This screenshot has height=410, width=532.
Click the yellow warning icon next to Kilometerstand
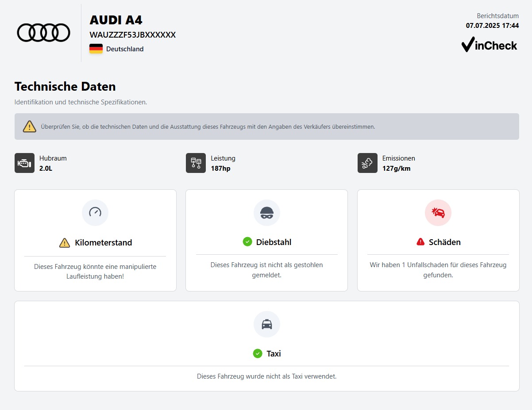point(65,242)
